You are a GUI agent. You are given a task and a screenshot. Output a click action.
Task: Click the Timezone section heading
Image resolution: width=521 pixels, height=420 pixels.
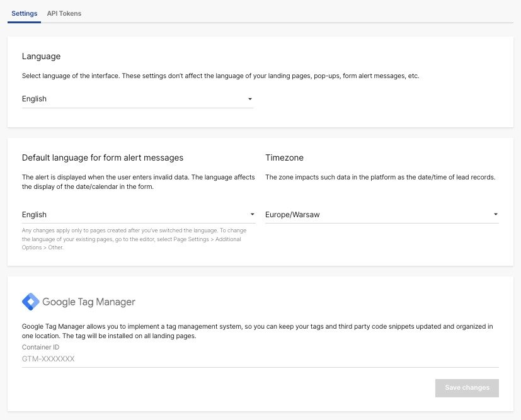[x=281, y=157]
